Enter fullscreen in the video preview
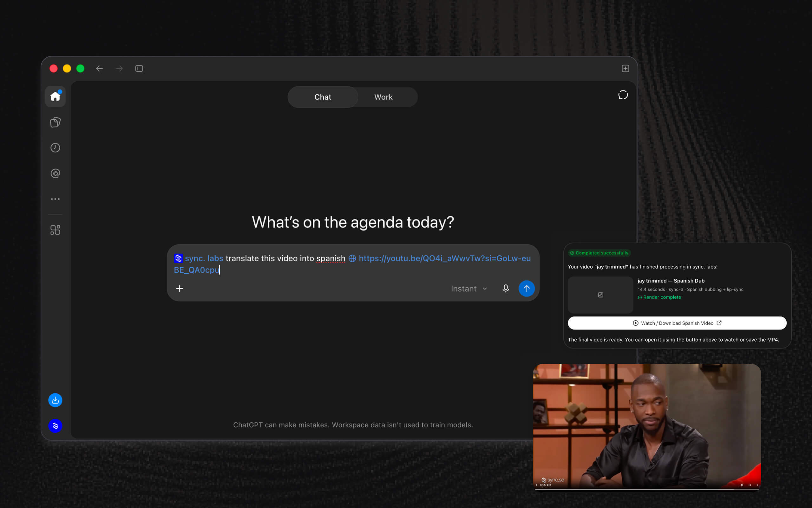The width and height of the screenshot is (812, 508). [750, 485]
